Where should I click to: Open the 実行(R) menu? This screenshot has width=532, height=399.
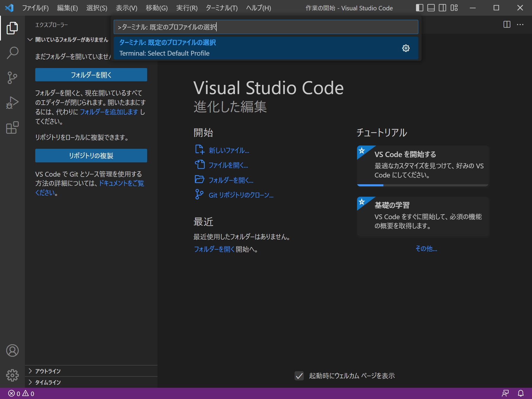187,8
